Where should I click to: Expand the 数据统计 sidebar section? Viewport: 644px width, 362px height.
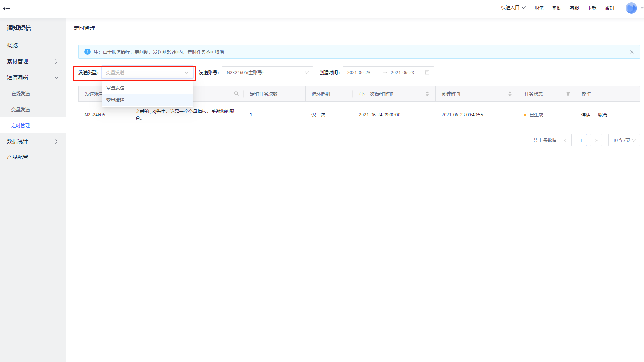click(x=33, y=141)
